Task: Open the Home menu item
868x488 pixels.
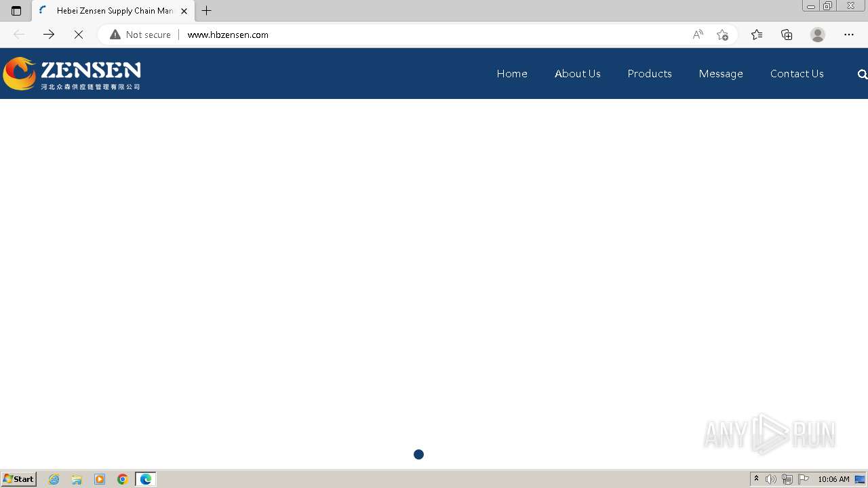Action: coord(512,73)
